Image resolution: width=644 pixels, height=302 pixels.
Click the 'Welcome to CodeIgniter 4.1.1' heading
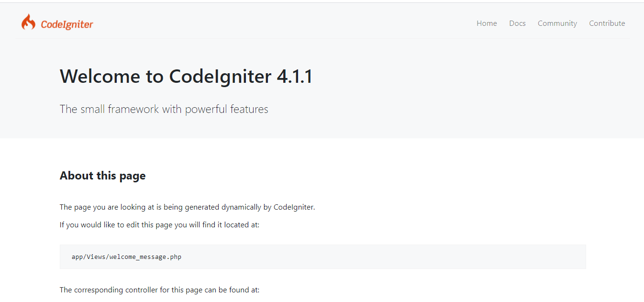186,76
